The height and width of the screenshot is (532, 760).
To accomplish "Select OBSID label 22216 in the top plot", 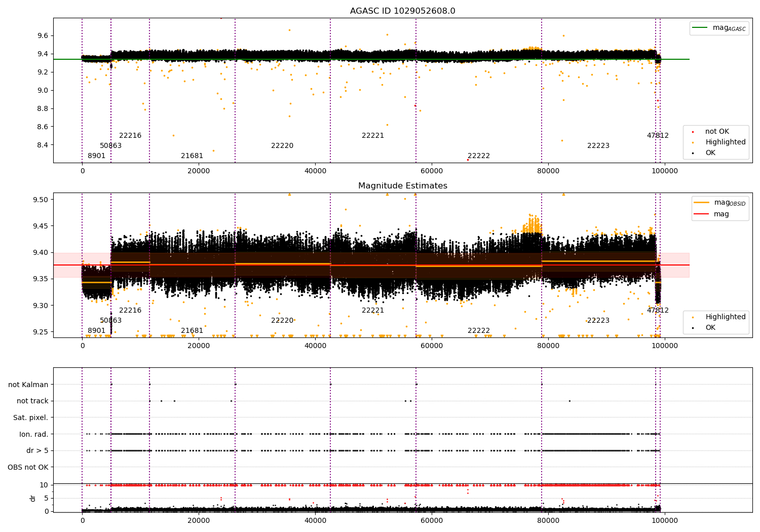I will click(130, 136).
